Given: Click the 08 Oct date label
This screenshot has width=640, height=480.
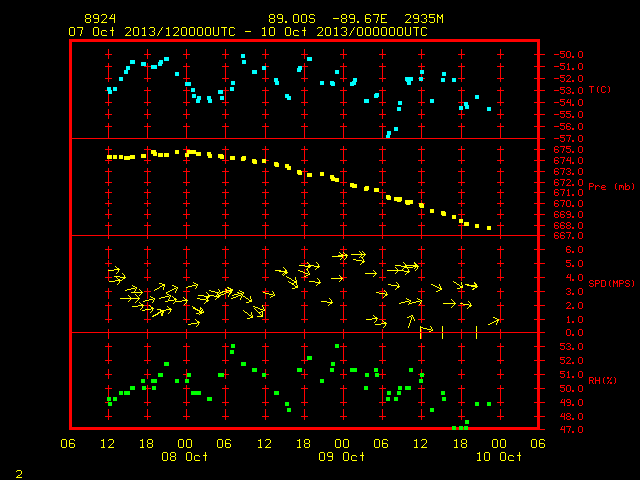Looking at the screenshot, I should coord(184,456).
